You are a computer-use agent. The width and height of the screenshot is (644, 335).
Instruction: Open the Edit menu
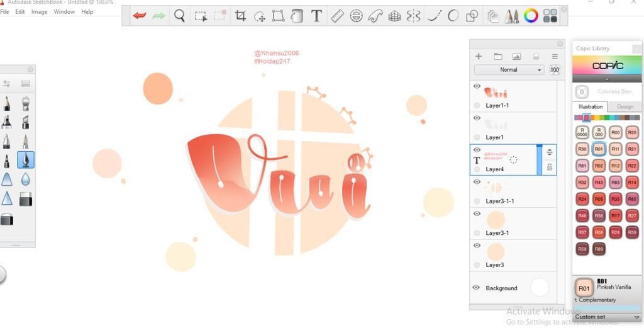point(20,12)
